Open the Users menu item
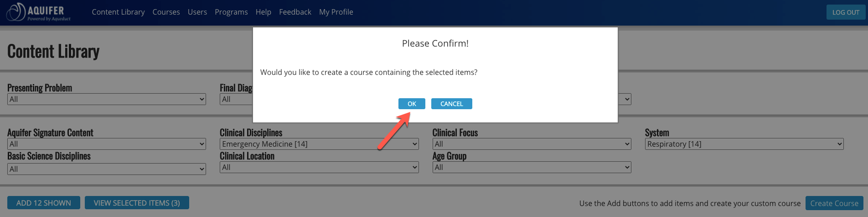 click(x=197, y=12)
